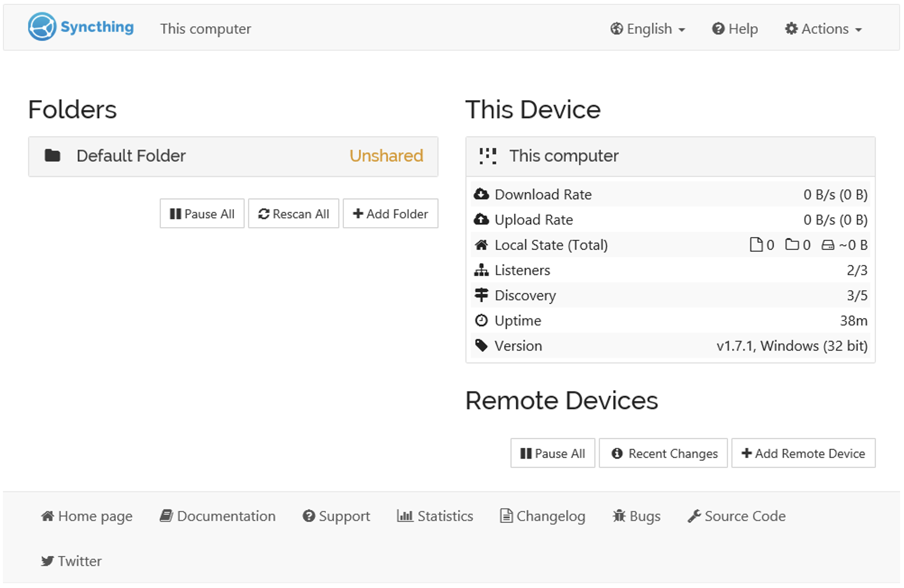The image size is (904, 588).
Task: Click the folder icon beside Default Folder
Action: tap(52, 155)
